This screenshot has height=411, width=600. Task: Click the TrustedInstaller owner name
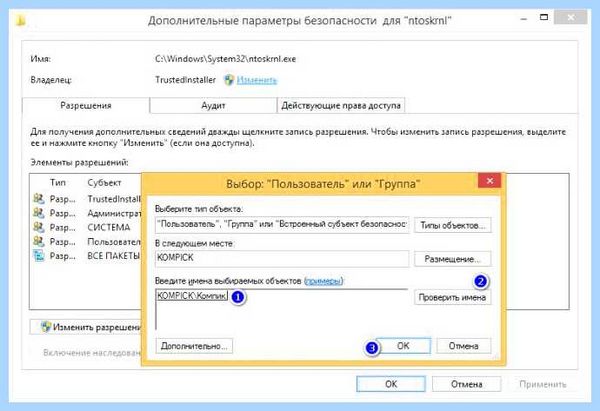coord(185,80)
